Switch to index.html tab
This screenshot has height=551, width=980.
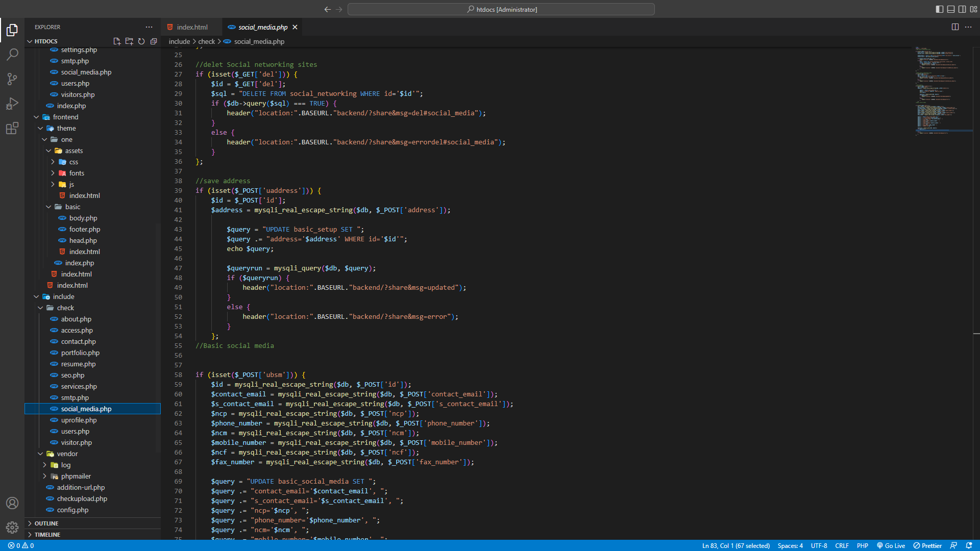pyautogui.click(x=192, y=27)
